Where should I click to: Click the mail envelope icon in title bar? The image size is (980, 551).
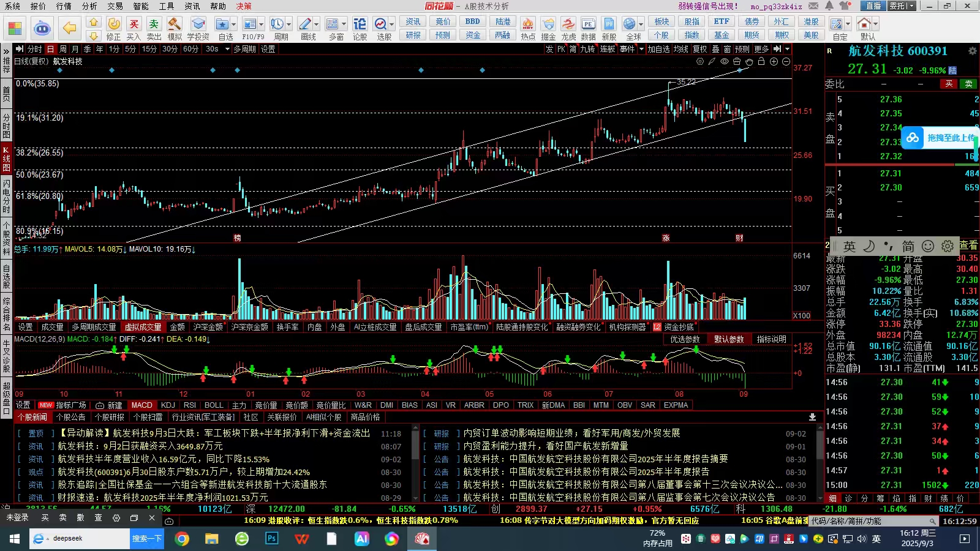813,6
